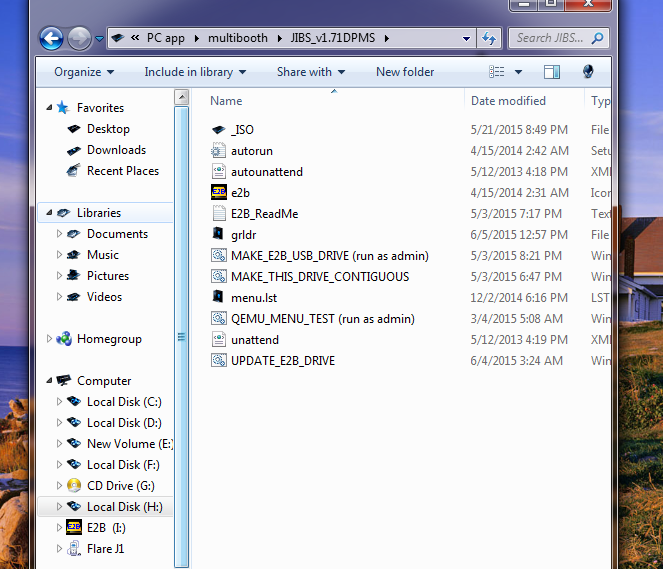Viewport: 663px width, 569px height.
Task: Click the navigation pane scrollbar thumb
Action: click(181, 336)
